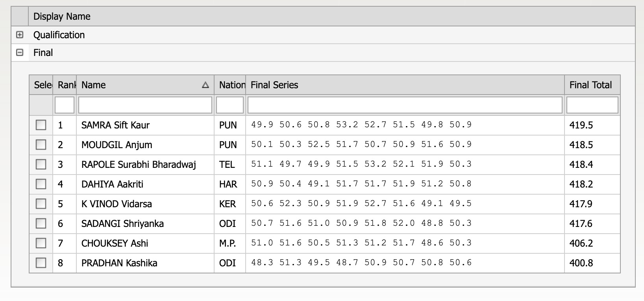
Task: Sort by the Nation column header
Action: (232, 85)
